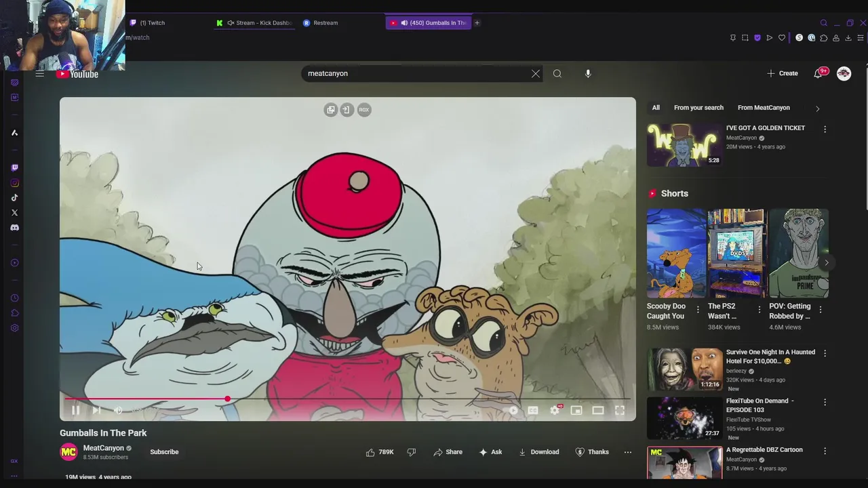
Task: Click the purple ad-blocker shield icon
Action: pos(757,38)
